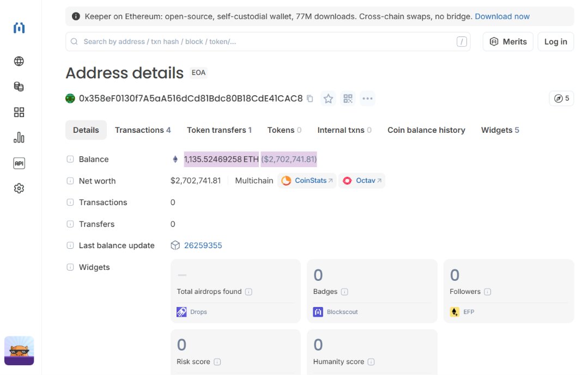Focus the address search field
The height and width of the screenshot is (375, 588).
click(x=268, y=41)
